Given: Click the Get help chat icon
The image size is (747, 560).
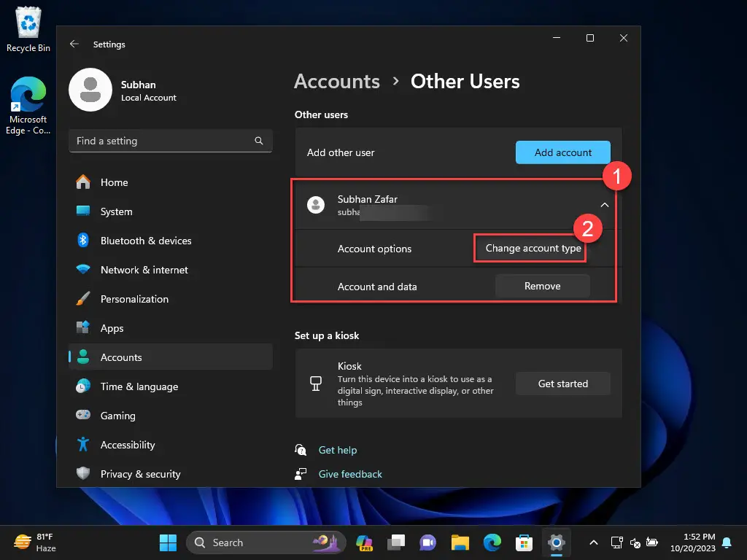Looking at the screenshot, I should [x=301, y=450].
